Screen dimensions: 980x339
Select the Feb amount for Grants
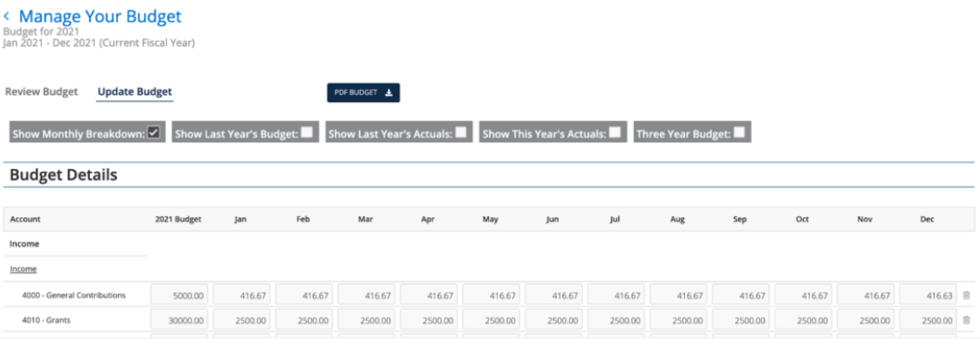click(304, 320)
